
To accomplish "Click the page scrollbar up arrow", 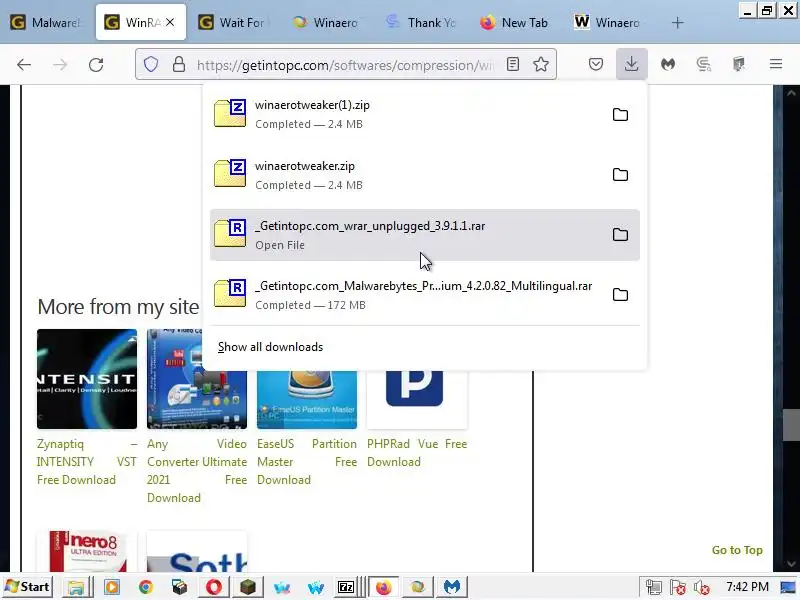I will tap(791, 93).
